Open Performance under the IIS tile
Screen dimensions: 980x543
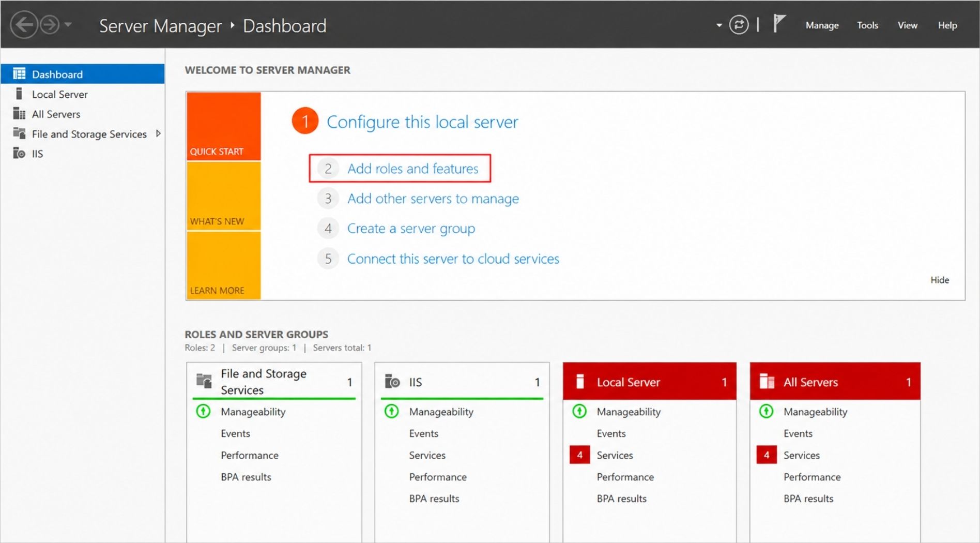click(438, 477)
